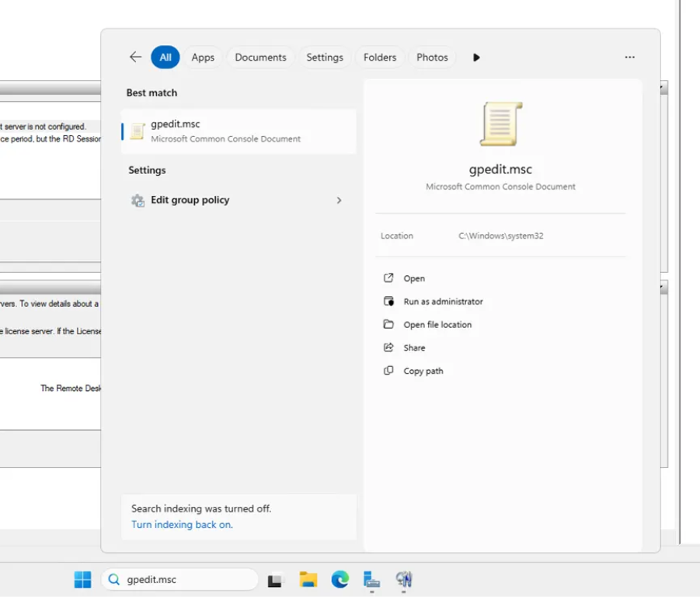Viewport: 700px width, 597px height.
Task: Click the Windows Start button
Action: tap(82, 580)
